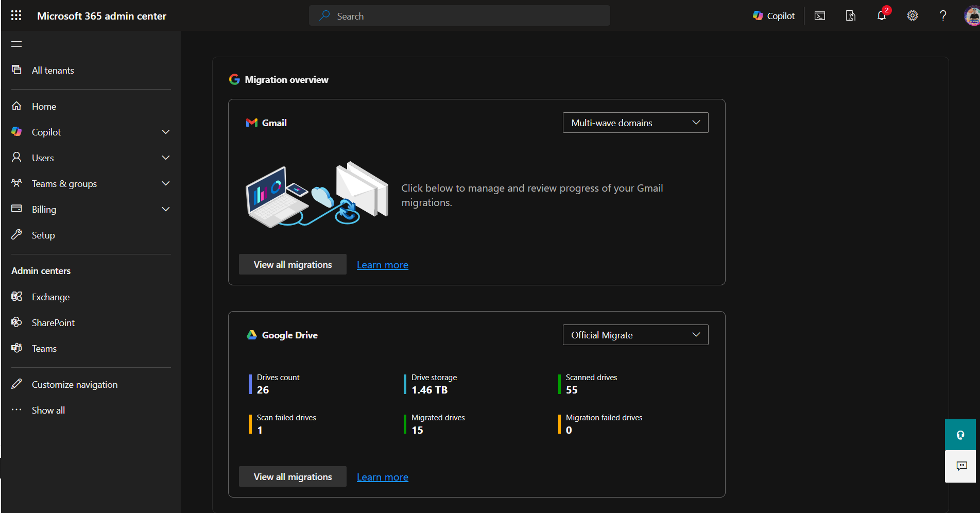Viewport: 980px width, 513px height.
Task: Select Setup from the navigation menu
Action: (x=43, y=235)
